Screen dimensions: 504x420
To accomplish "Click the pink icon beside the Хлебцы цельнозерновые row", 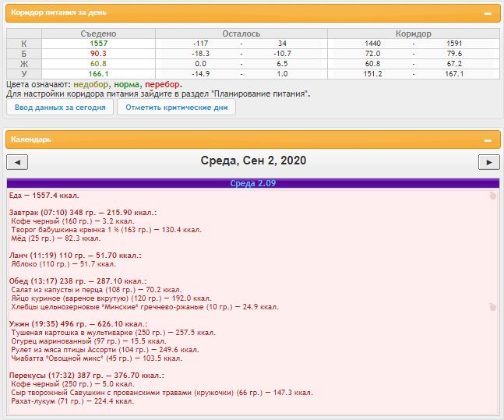I will (x=492, y=307).
